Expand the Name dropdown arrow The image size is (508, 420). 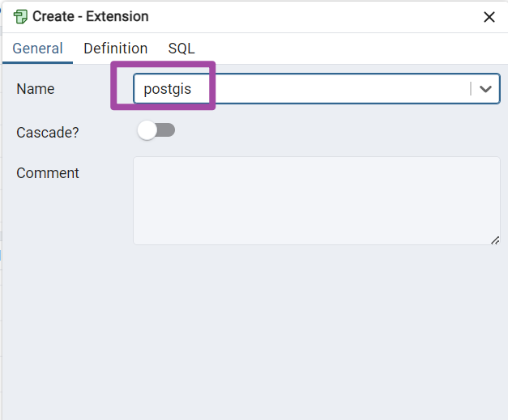click(485, 89)
